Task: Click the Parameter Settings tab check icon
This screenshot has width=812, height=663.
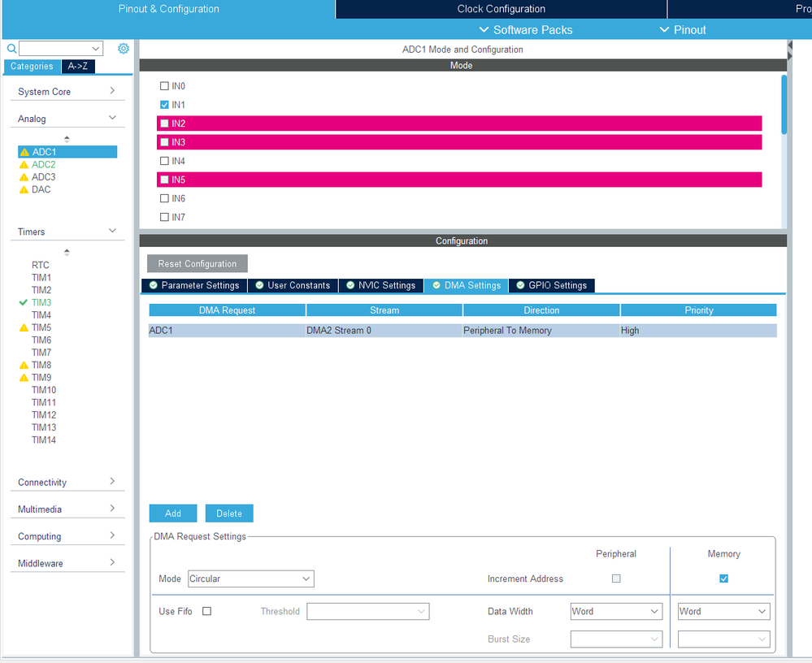Action: (x=154, y=285)
